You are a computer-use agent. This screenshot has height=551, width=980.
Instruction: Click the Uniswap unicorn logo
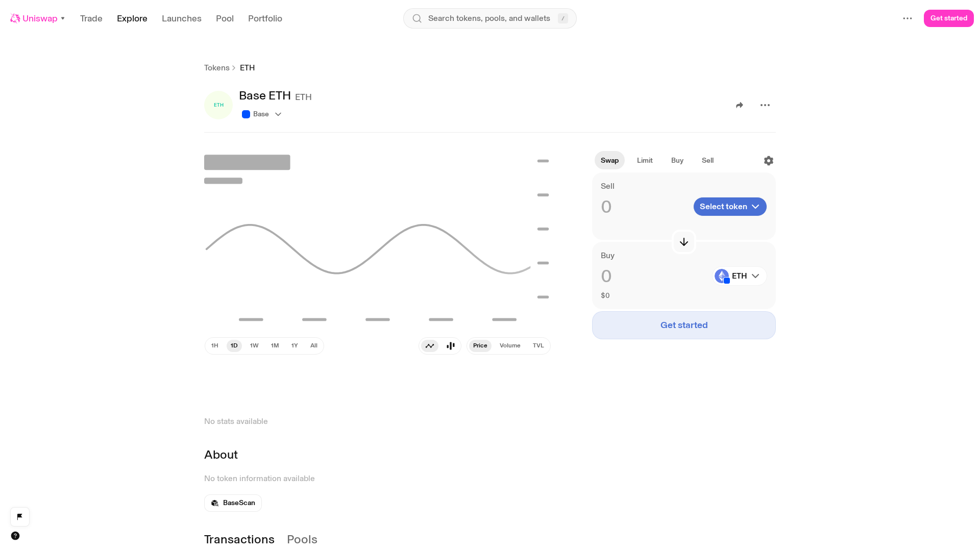pyautogui.click(x=15, y=18)
